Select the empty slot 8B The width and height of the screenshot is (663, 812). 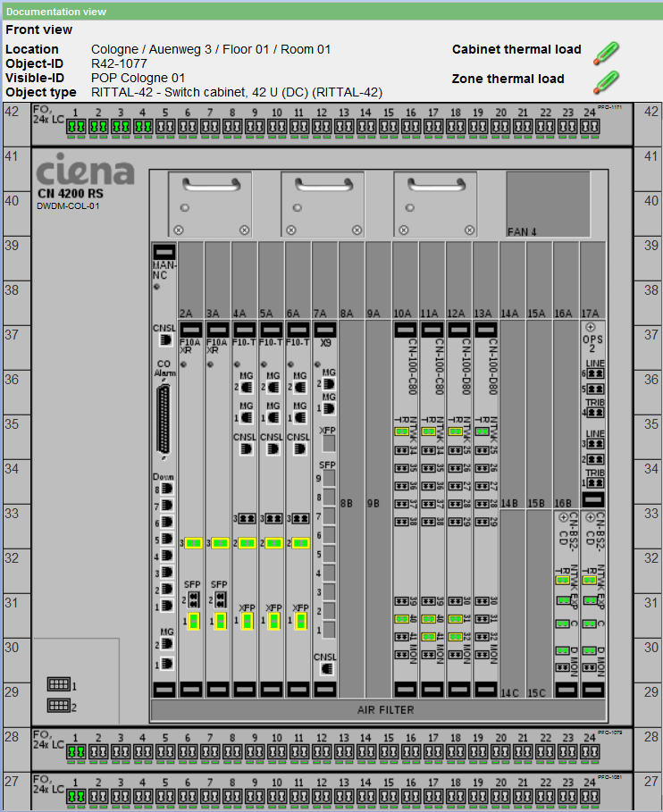[x=351, y=503]
